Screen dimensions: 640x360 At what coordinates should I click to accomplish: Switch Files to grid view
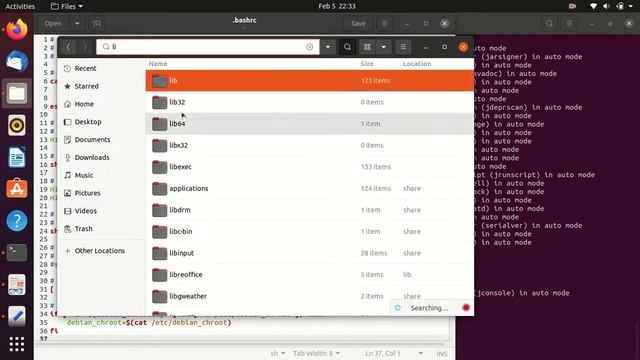(x=367, y=47)
